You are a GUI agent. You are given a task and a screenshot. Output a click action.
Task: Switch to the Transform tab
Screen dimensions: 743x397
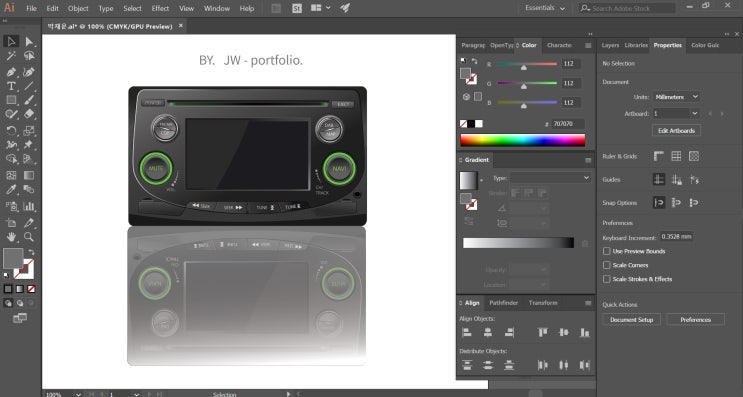543,303
